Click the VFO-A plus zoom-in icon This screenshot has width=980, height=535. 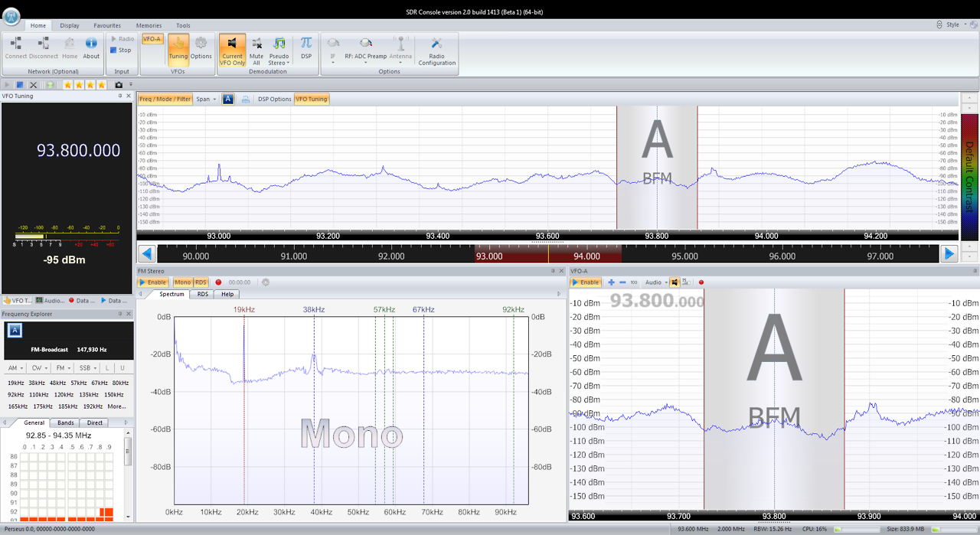click(x=611, y=282)
